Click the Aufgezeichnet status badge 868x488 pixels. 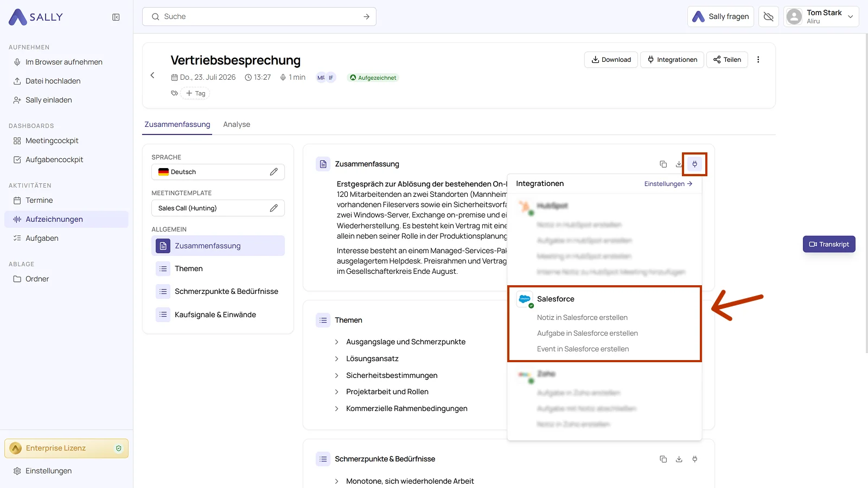[373, 78]
